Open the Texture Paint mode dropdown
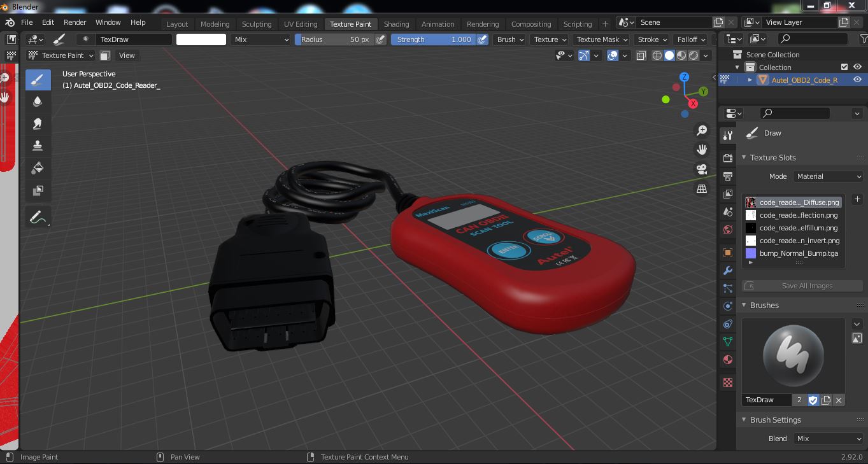Viewport: 868px width, 464px height. pos(61,55)
